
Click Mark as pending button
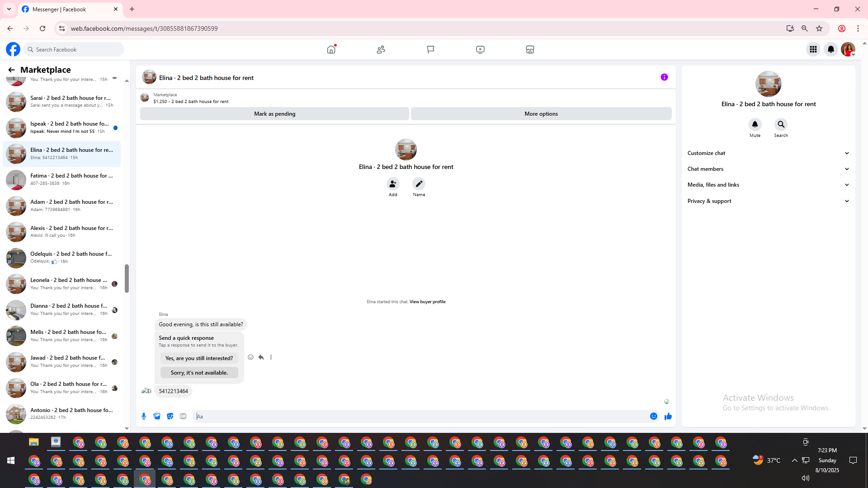274,114
